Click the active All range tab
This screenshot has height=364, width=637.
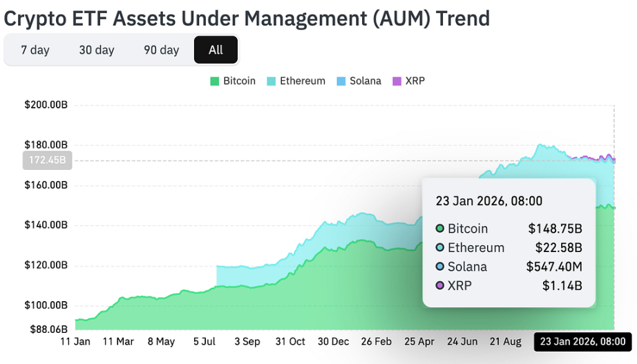click(x=216, y=50)
